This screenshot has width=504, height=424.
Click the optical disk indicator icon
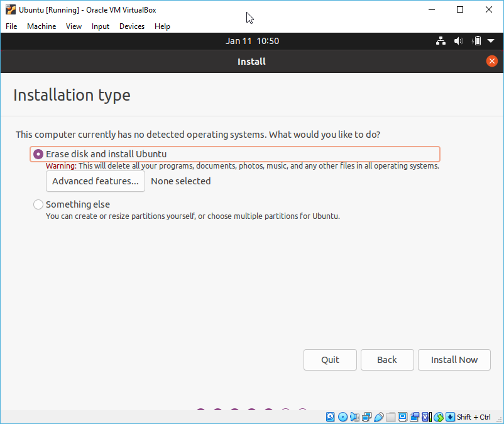342,417
